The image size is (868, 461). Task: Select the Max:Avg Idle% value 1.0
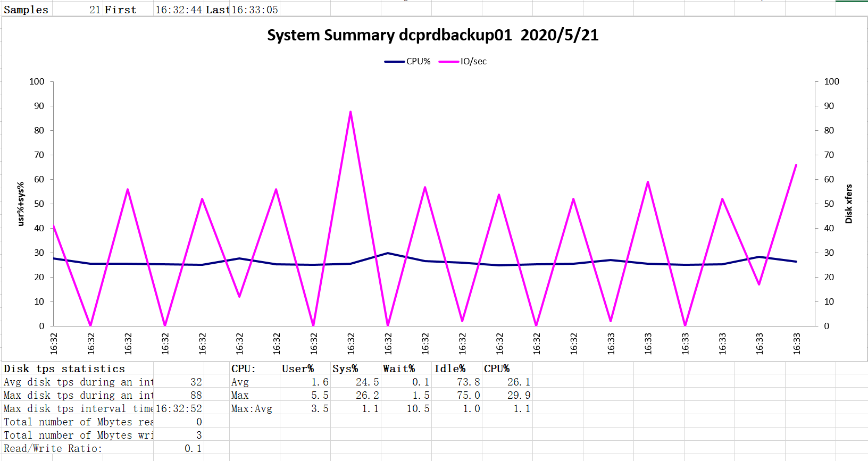coord(457,408)
